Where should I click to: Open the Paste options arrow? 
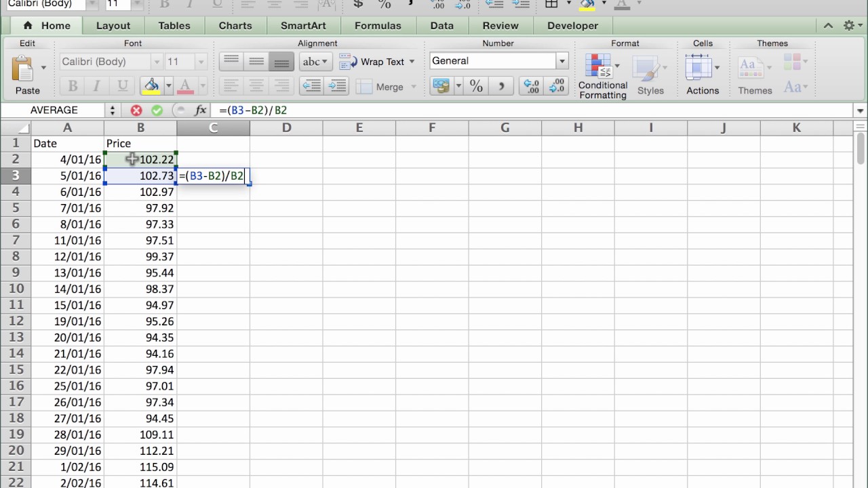[44, 68]
